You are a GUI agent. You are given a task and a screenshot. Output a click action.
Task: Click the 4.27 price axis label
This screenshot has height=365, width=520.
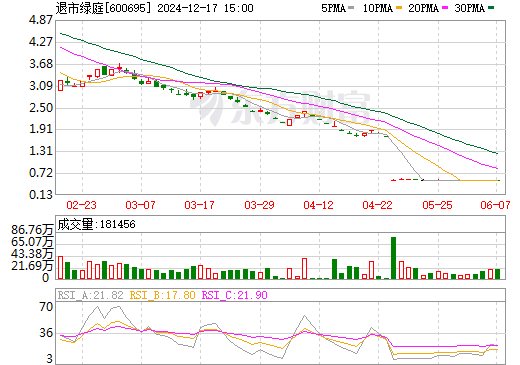[41, 42]
